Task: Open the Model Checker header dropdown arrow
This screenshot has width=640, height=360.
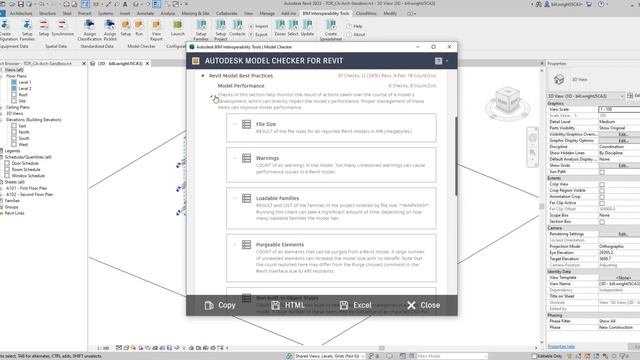Action: [x=447, y=61]
